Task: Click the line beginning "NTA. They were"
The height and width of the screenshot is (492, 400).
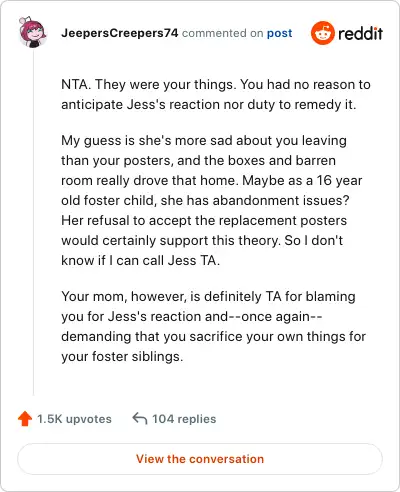Action: [216, 85]
